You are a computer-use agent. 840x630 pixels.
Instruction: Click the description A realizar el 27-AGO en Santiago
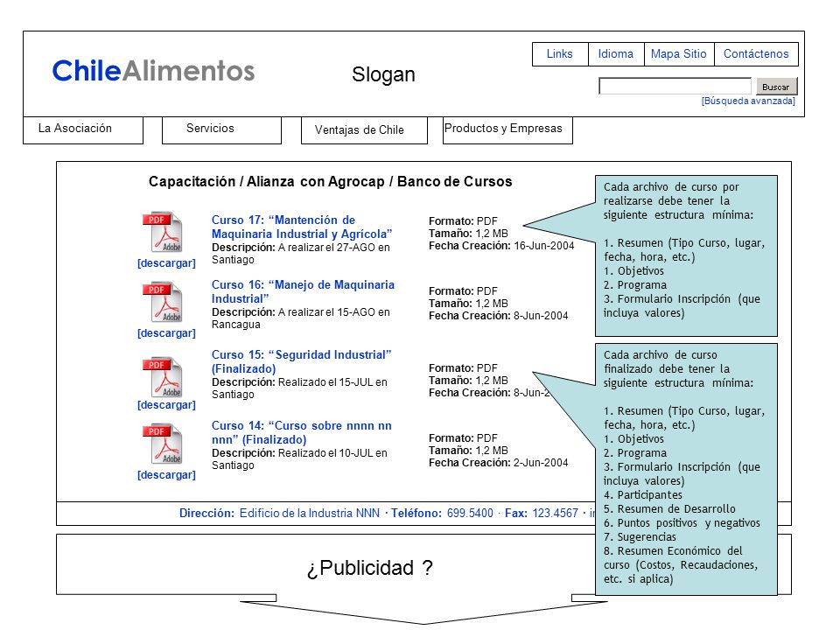pos(300,254)
